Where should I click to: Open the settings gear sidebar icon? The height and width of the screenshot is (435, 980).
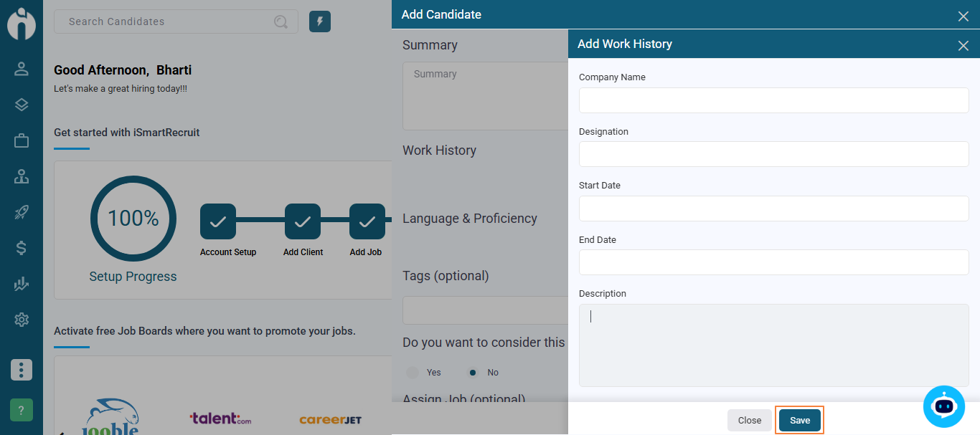click(x=22, y=320)
